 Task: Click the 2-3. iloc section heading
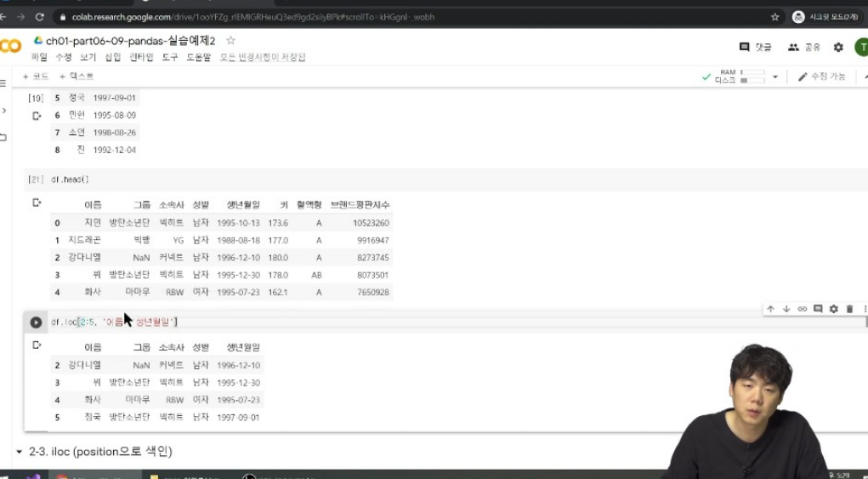click(101, 452)
